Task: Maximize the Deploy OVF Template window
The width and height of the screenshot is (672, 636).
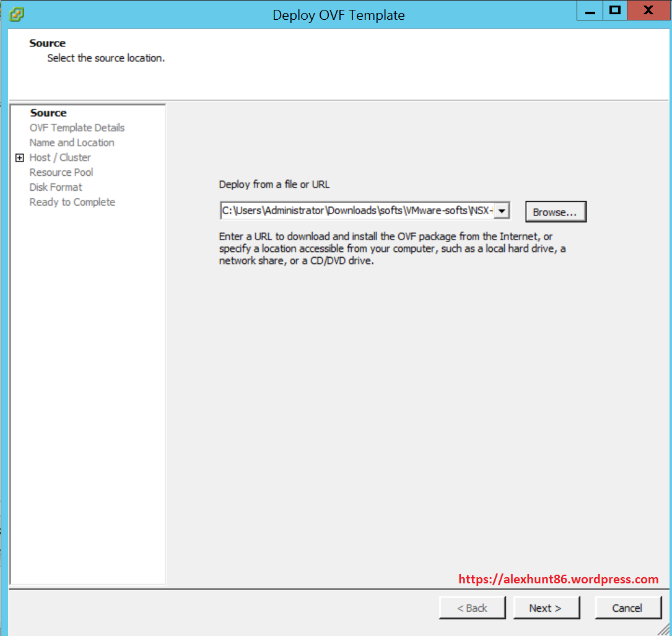Action: 615,11
